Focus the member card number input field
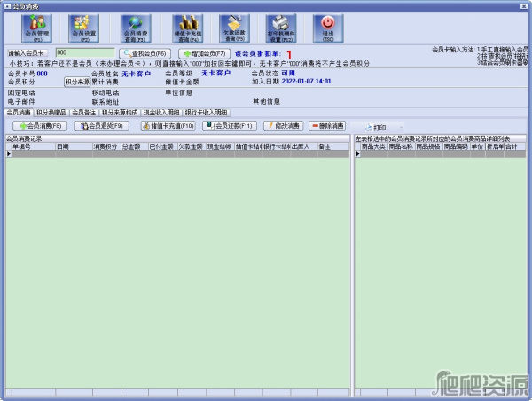The height and width of the screenshot is (401, 532). pyautogui.click(x=85, y=52)
